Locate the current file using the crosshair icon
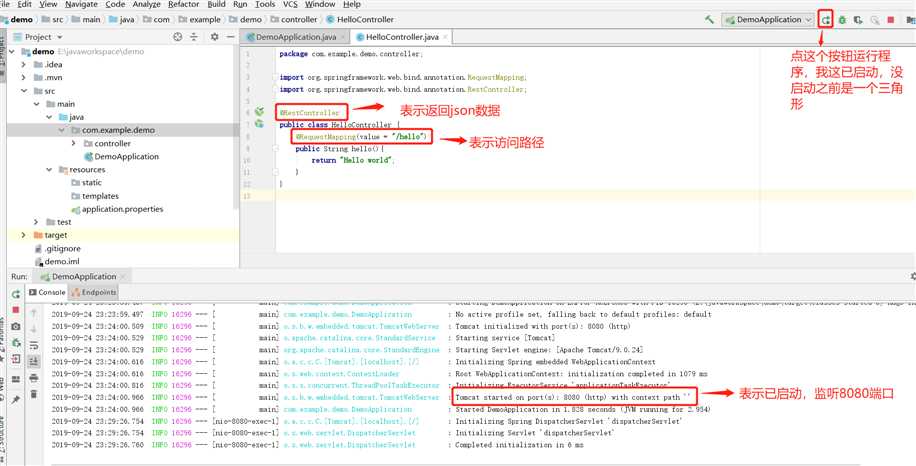 (178, 37)
